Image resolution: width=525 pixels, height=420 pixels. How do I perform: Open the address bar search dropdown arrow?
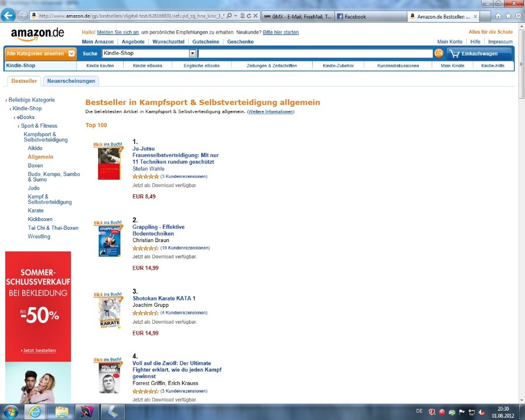236,16
